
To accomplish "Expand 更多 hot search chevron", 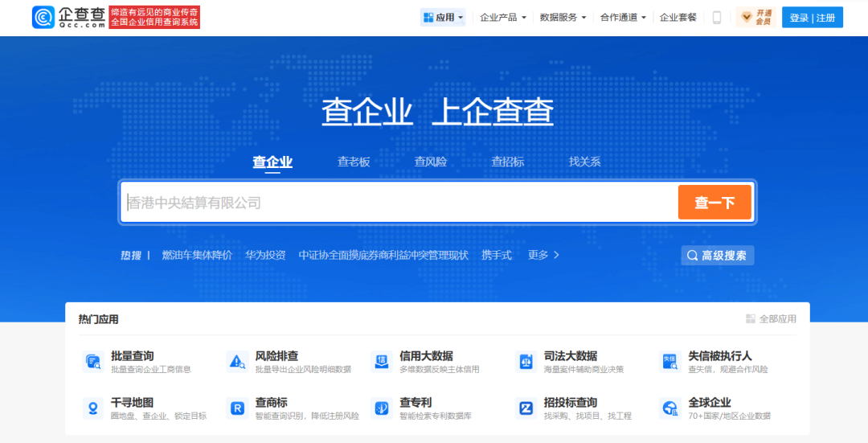I will [556, 255].
